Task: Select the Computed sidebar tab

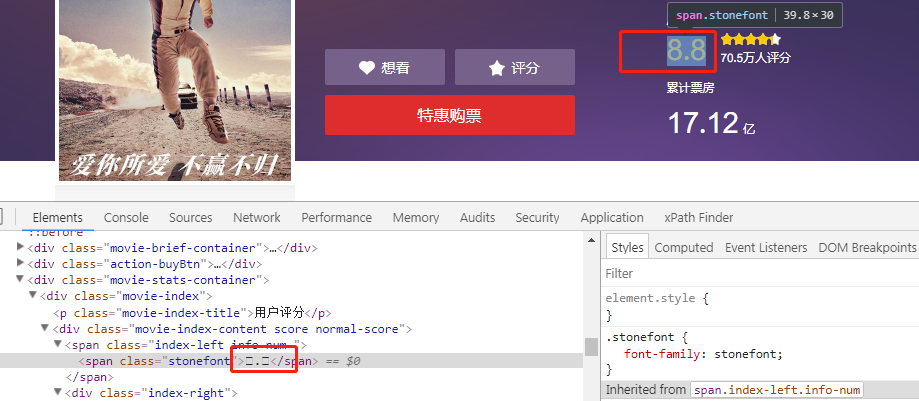Action: coord(683,247)
